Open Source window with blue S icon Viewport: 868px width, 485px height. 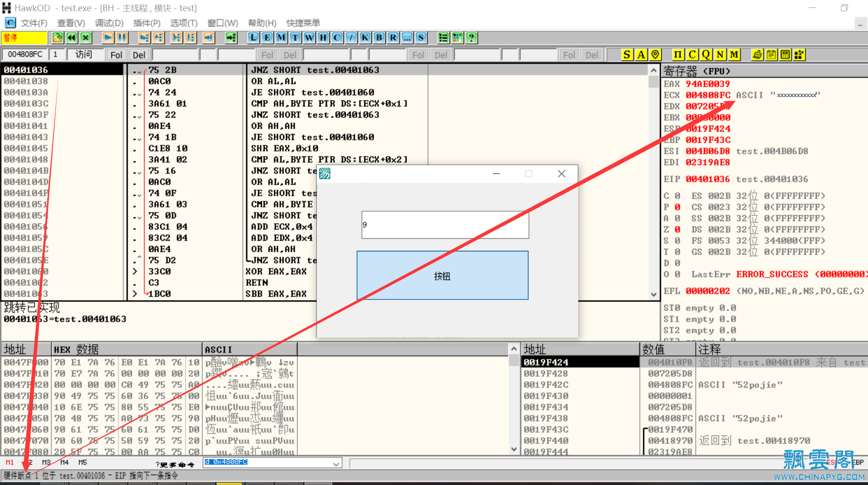click(x=421, y=38)
